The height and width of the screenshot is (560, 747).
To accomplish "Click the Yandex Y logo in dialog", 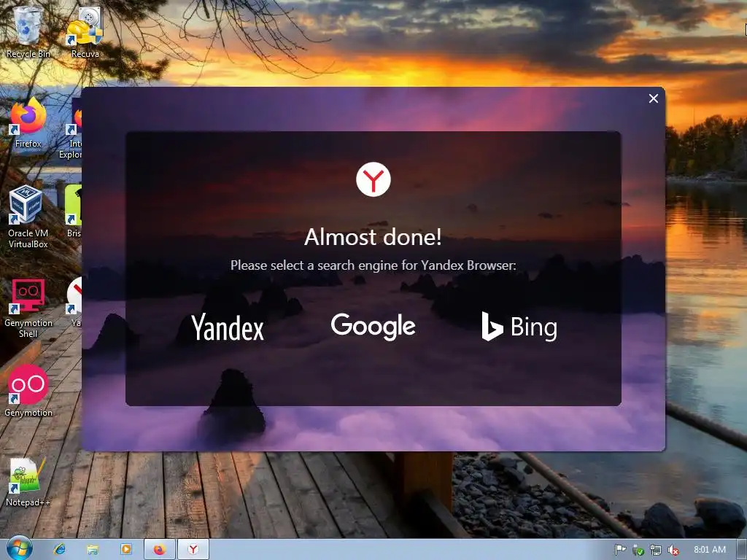I will tap(373, 179).
